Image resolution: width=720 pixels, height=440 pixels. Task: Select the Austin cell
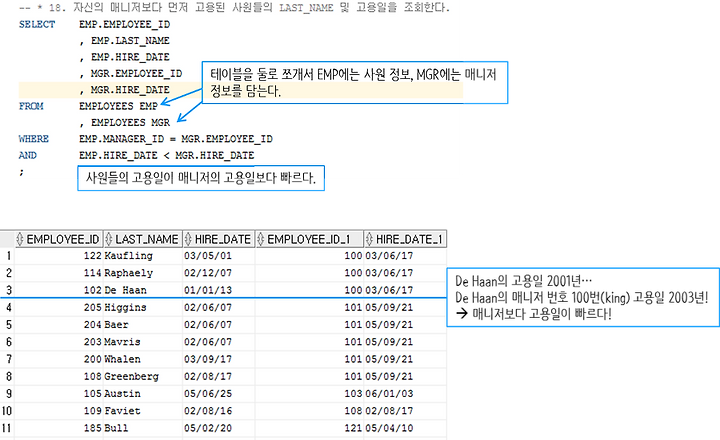pyautogui.click(x=143, y=394)
